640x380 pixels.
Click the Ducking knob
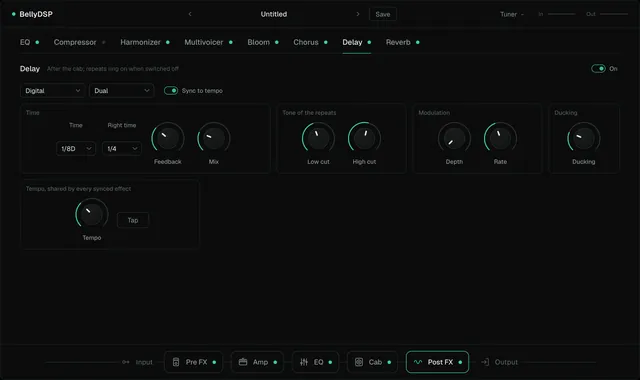(x=584, y=139)
